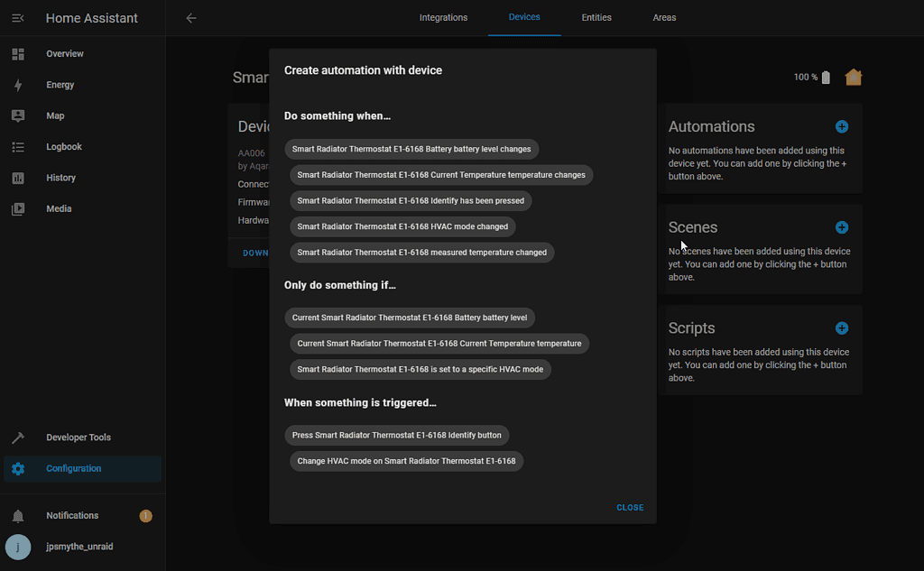The image size is (924, 571).
Task: Open jpsmythe_unraid user profile
Action: tap(79, 547)
